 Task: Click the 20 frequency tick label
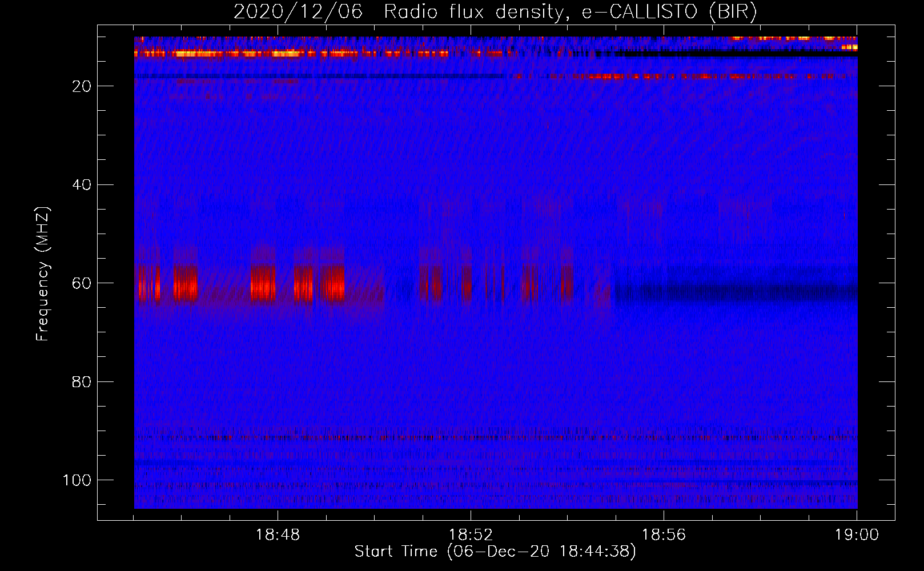point(82,86)
